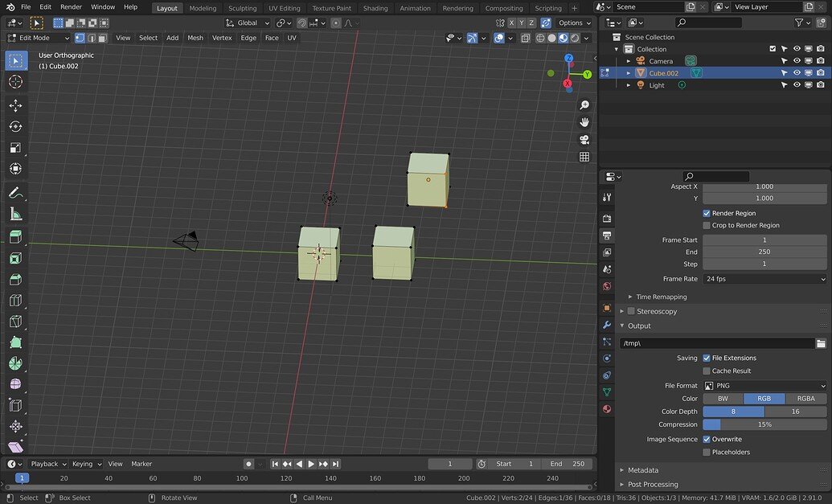Select the Spin tool
Viewport: 832px width, 504px height.
coord(15,363)
